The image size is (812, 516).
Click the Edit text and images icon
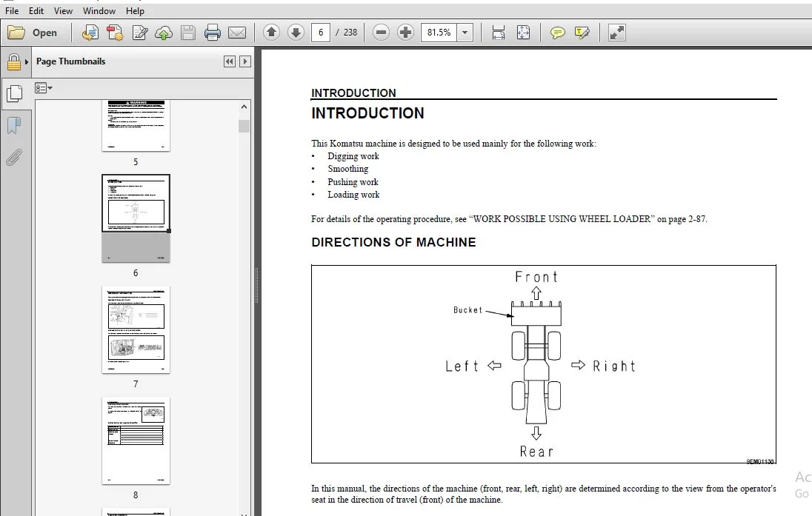139,33
